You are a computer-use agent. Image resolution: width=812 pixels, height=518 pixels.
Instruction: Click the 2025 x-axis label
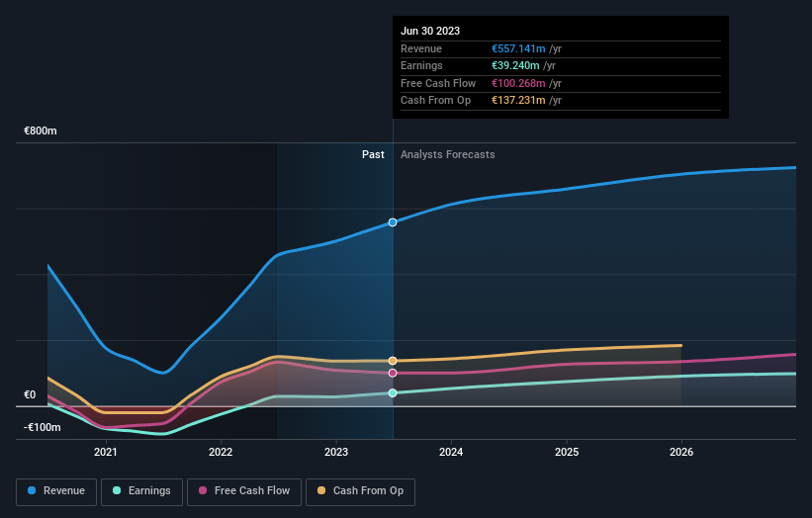click(x=567, y=452)
